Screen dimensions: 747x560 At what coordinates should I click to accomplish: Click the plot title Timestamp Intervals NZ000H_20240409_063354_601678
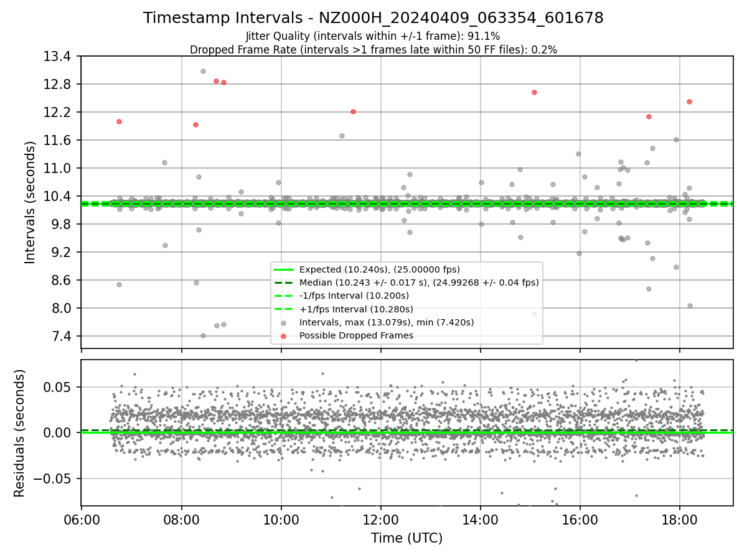374,18
